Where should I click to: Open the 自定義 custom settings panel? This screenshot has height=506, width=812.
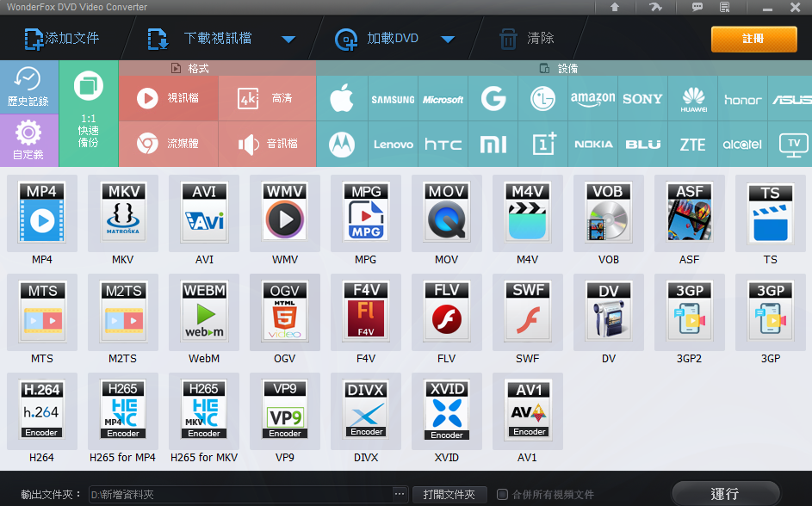29,140
